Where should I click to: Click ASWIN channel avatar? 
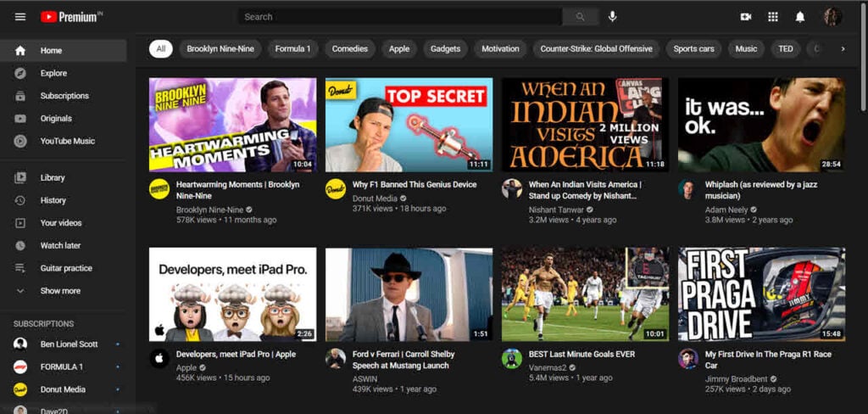[x=336, y=359]
